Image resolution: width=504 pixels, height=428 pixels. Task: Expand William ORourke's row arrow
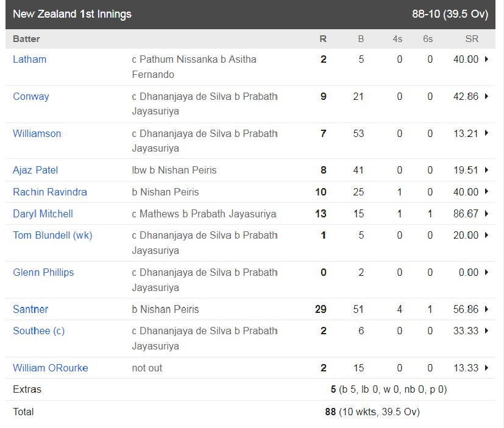click(x=486, y=368)
